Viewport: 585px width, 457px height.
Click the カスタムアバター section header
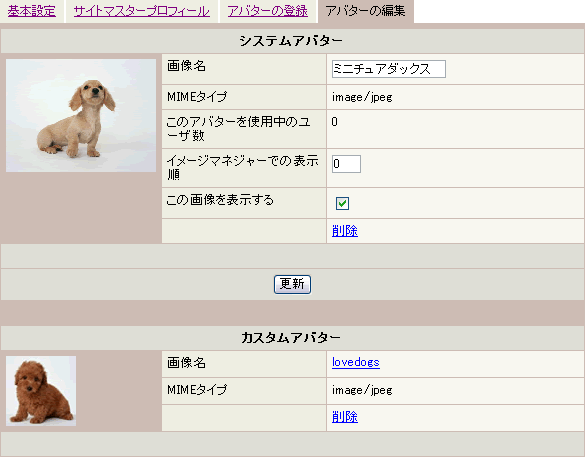[x=291, y=337]
